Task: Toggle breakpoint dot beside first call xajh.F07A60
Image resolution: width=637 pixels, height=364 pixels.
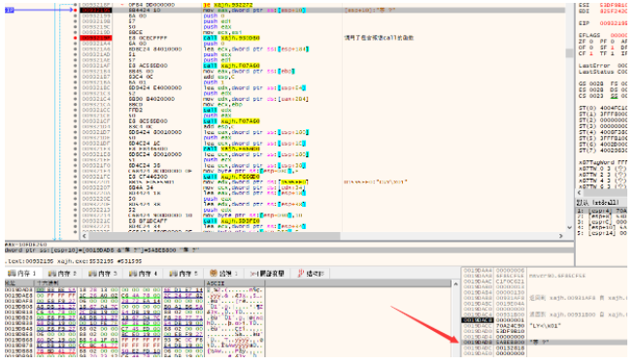Action: pos(75,65)
